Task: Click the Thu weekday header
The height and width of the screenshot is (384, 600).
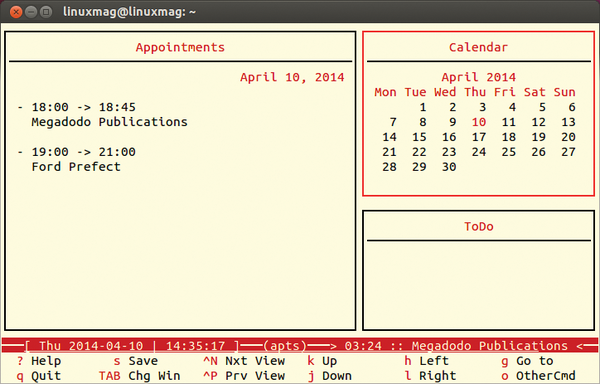Action: (475, 92)
